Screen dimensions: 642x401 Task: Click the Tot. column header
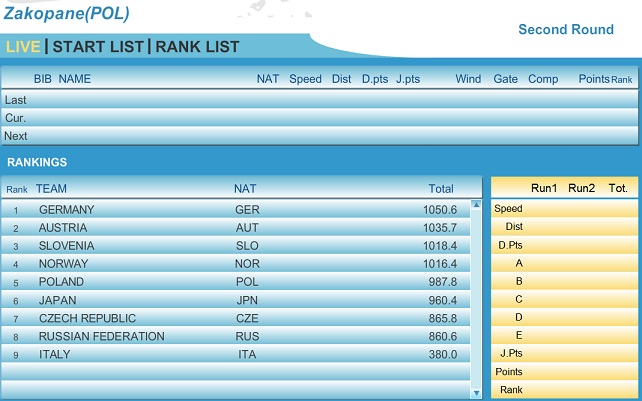click(x=618, y=188)
